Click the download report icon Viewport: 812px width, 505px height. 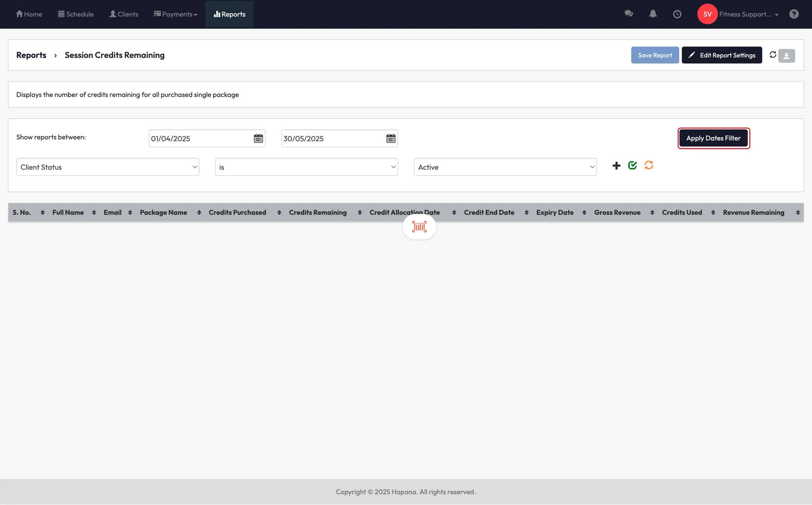pyautogui.click(x=787, y=56)
